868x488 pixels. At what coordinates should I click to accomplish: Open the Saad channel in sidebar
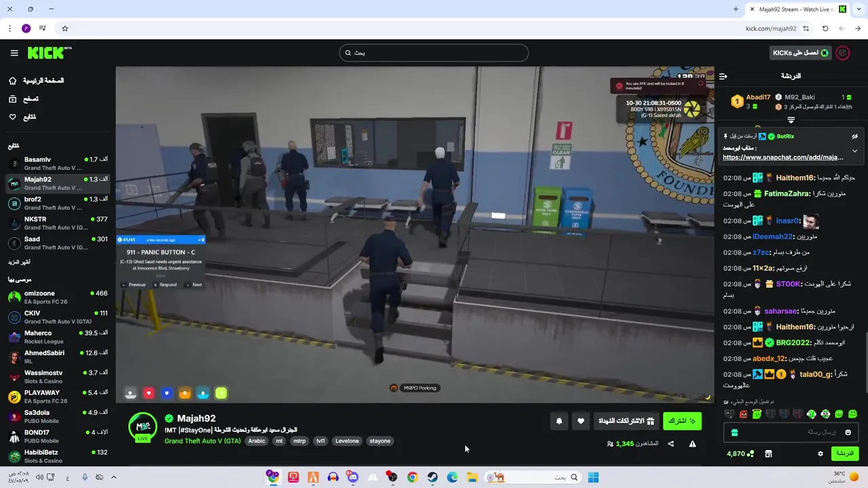click(58, 243)
